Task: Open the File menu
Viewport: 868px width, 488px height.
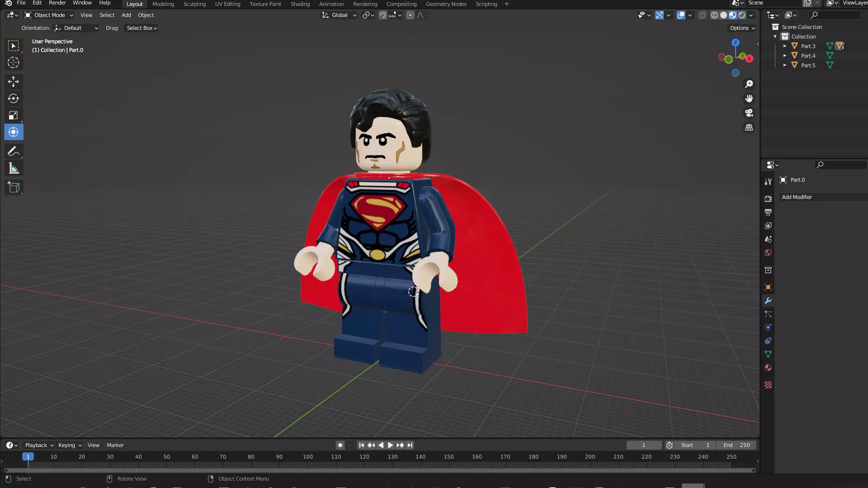Action: [x=21, y=3]
